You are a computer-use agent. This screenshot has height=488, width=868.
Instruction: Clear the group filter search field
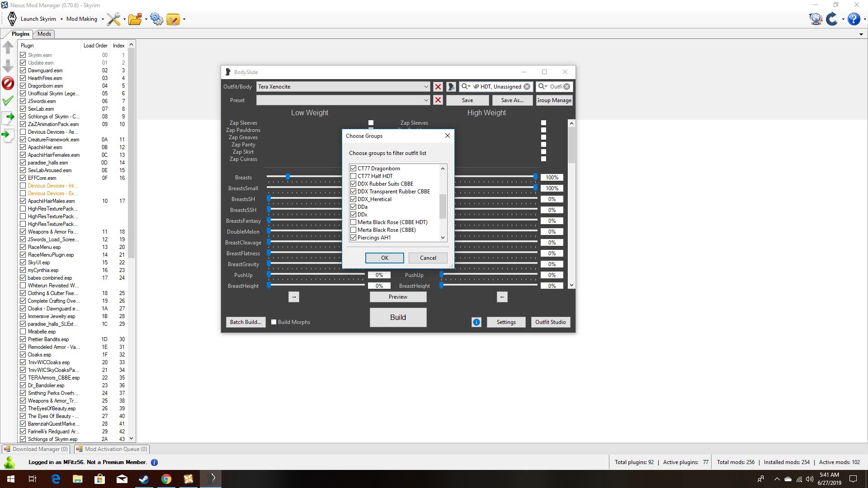(x=527, y=87)
